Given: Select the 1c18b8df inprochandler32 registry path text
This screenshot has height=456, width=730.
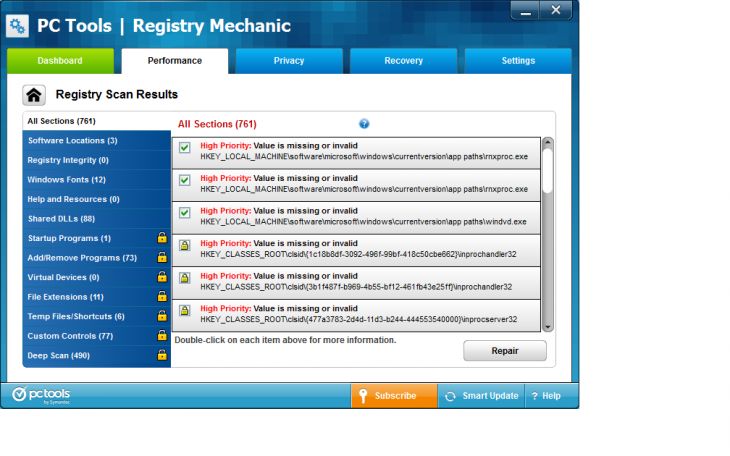Looking at the screenshot, I should pyautogui.click(x=358, y=254).
